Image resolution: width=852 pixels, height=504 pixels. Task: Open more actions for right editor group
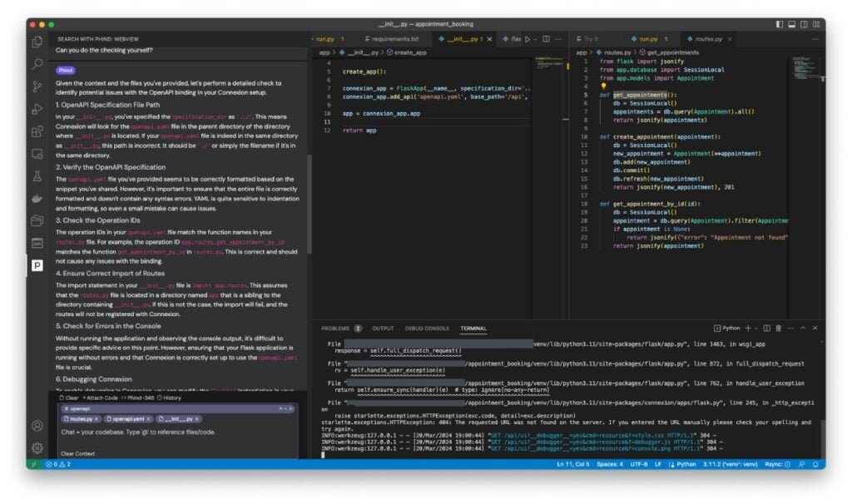coord(815,39)
